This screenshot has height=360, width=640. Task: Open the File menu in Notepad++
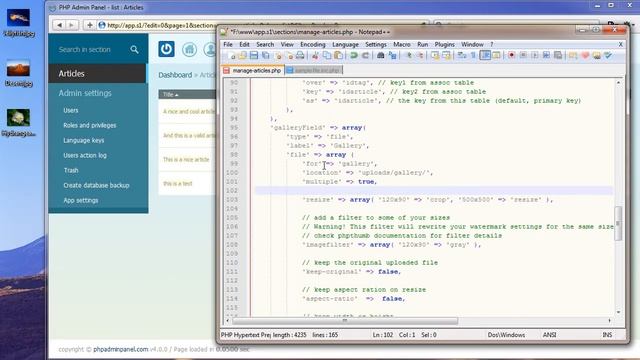pos(228,44)
